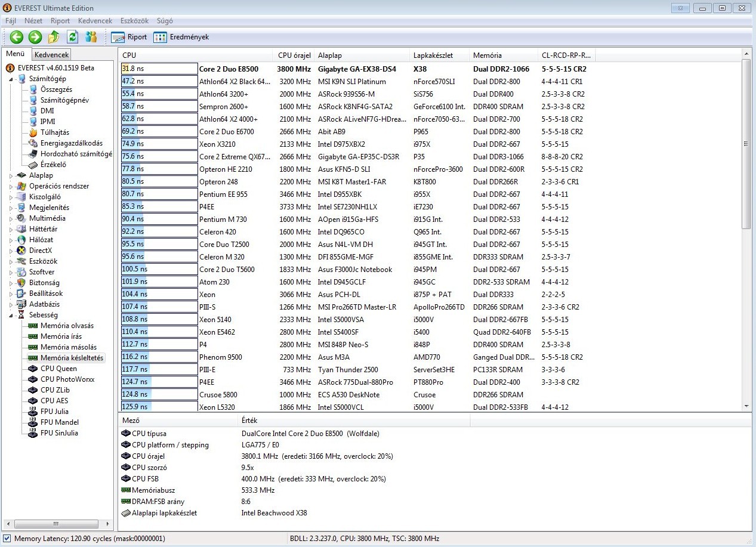Open the Fájl menu

[x=11, y=21]
